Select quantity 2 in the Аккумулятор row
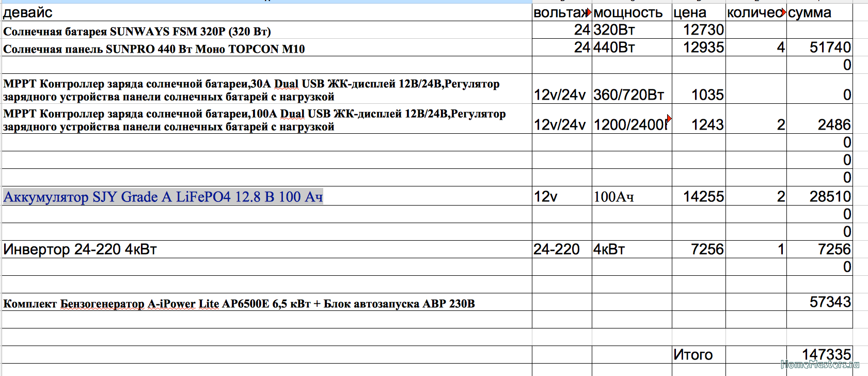 756,196
